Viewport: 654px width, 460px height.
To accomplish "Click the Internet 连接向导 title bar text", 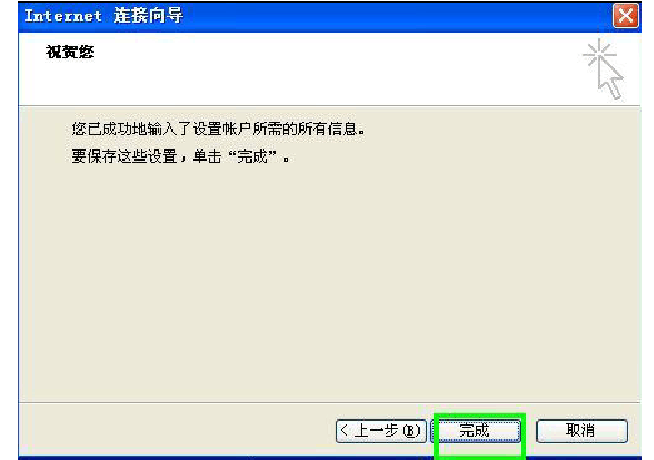I will [103, 16].
